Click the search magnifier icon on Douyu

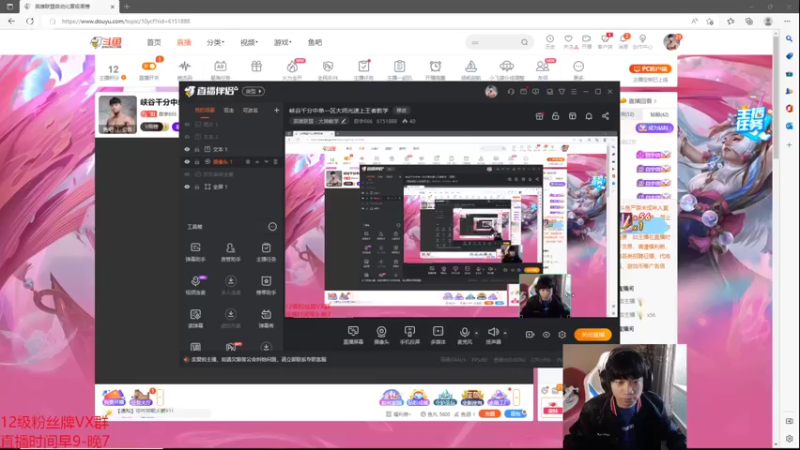pos(524,42)
